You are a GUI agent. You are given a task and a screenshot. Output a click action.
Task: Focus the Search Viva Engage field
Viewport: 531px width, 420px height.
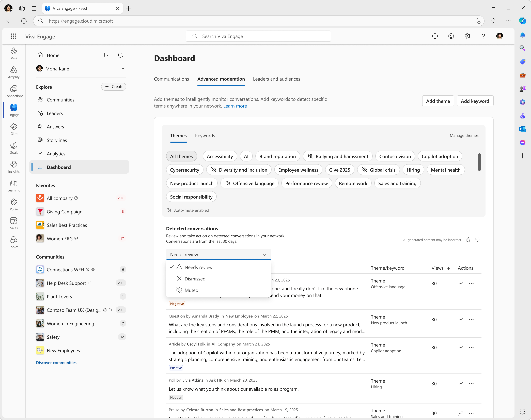pyautogui.click(x=258, y=36)
